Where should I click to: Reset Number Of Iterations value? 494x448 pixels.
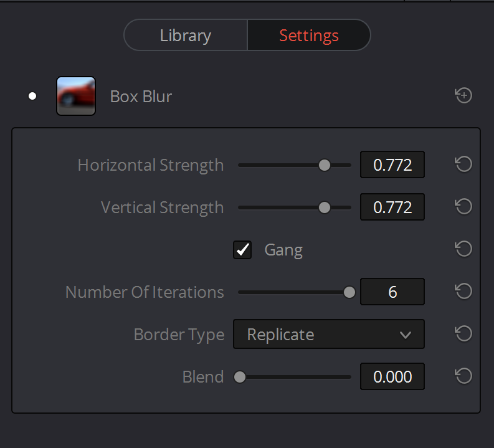tap(463, 291)
